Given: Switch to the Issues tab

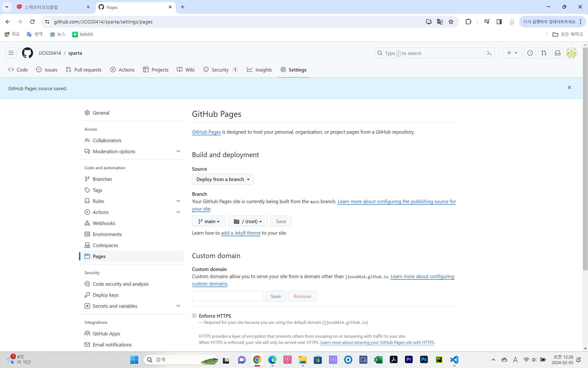Looking at the screenshot, I should click(x=47, y=70).
